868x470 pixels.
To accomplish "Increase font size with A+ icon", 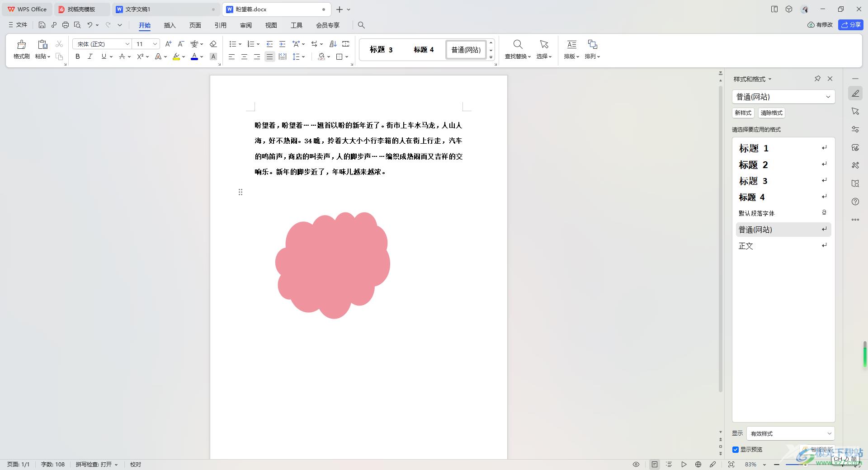I will point(168,44).
